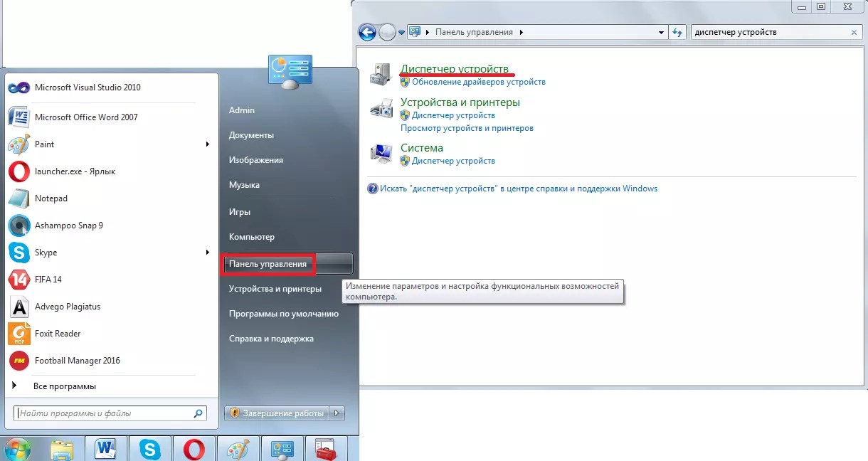Open shutdown options arrow next to Завершение работы
This screenshot has height=461, width=868.
point(337,413)
